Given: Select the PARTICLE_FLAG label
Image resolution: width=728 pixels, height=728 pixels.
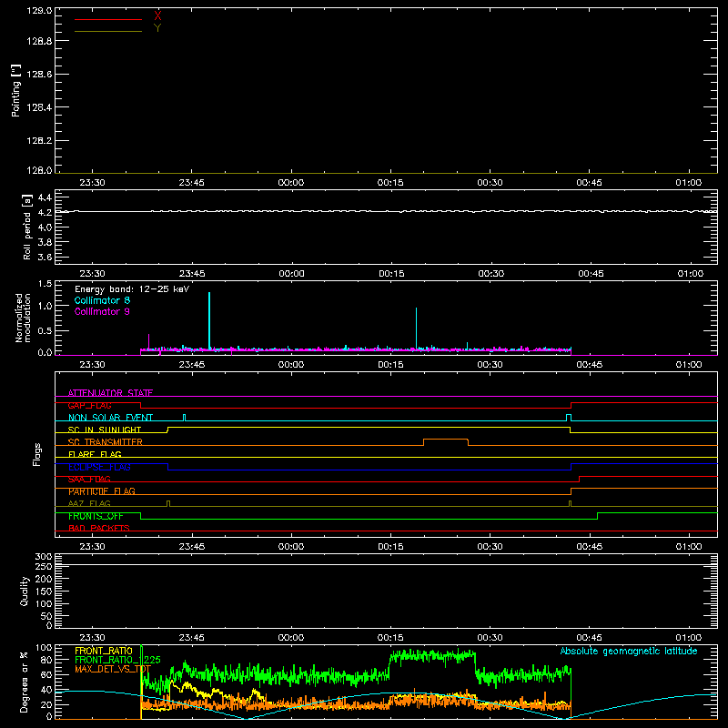Looking at the screenshot, I should click(x=102, y=491).
